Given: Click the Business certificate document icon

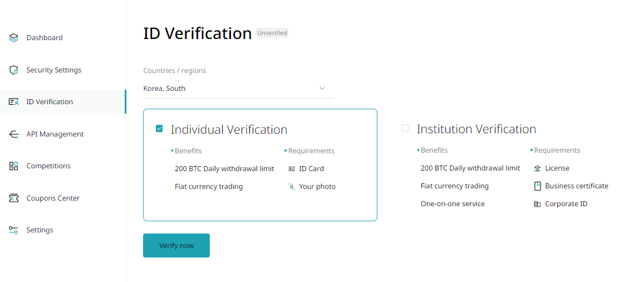Looking at the screenshot, I should tap(537, 186).
